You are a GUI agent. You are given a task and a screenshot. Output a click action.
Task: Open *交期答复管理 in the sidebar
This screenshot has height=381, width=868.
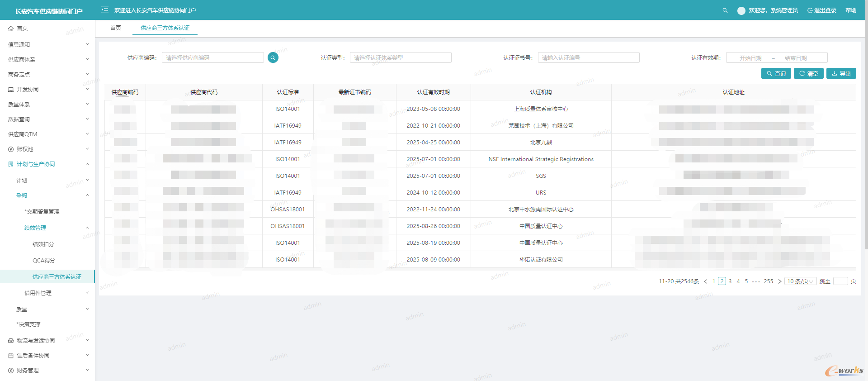pyautogui.click(x=42, y=211)
